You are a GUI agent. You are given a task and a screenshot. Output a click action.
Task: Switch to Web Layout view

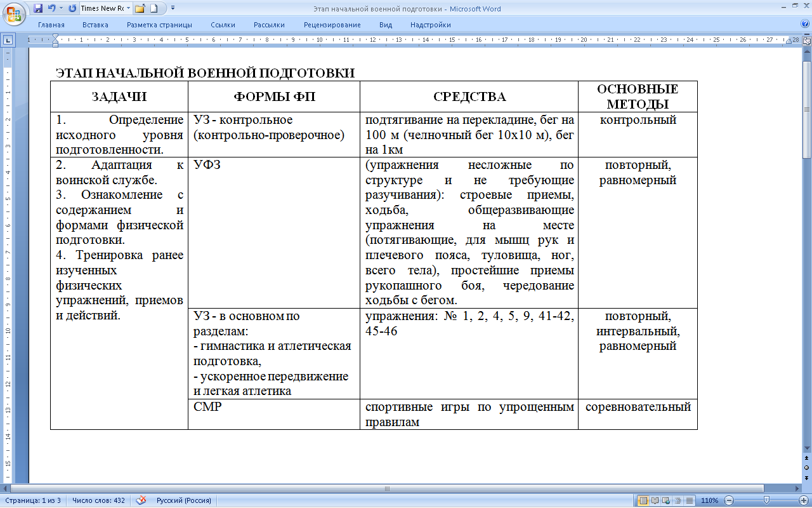pos(667,500)
